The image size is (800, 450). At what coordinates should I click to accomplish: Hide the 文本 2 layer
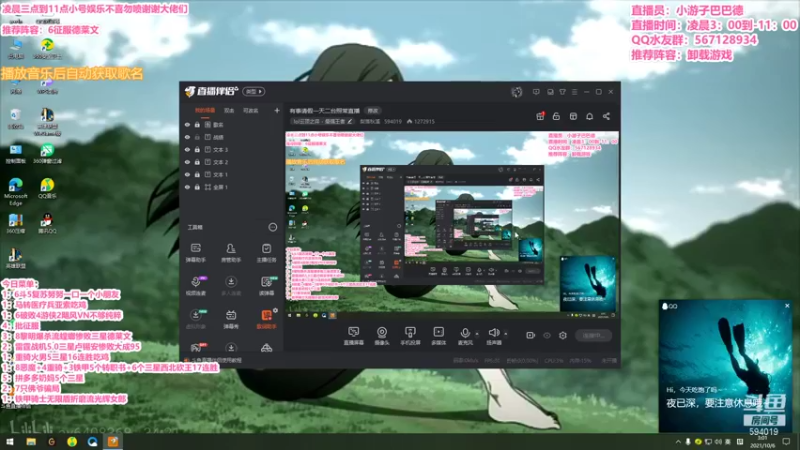coord(187,162)
